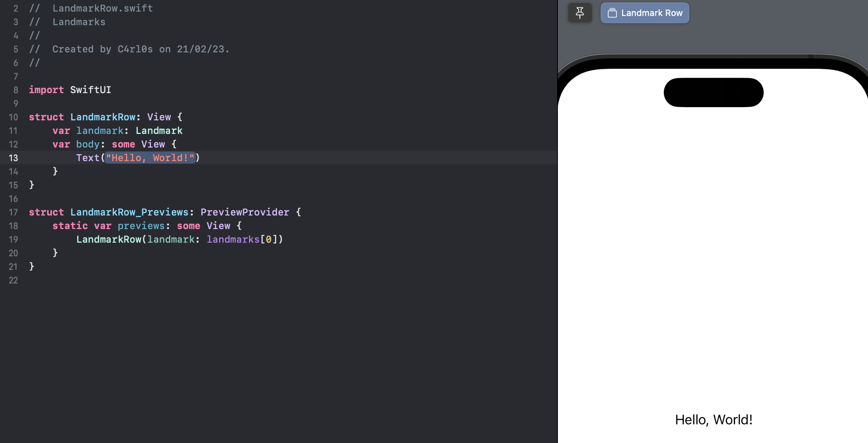Screen dimensions: 868x443
Task: Click line number 13 in the gutter
Action: (13, 158)
